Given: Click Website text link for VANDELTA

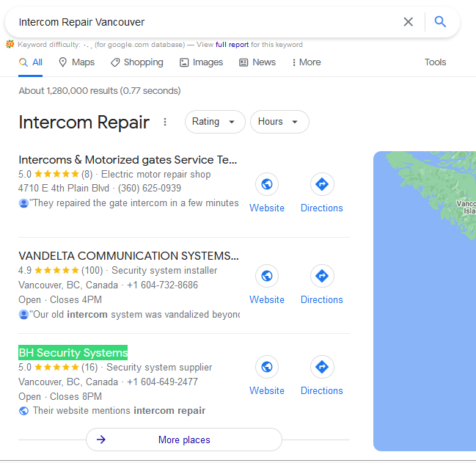Looking at the screenshot, I should pyautogui.click(x=267, y=299).
